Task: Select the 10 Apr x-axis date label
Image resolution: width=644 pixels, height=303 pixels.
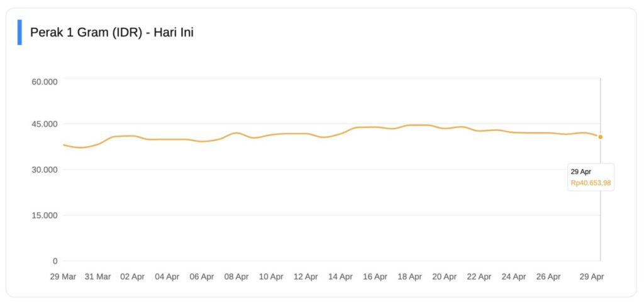Action: (x=271, y=277)
